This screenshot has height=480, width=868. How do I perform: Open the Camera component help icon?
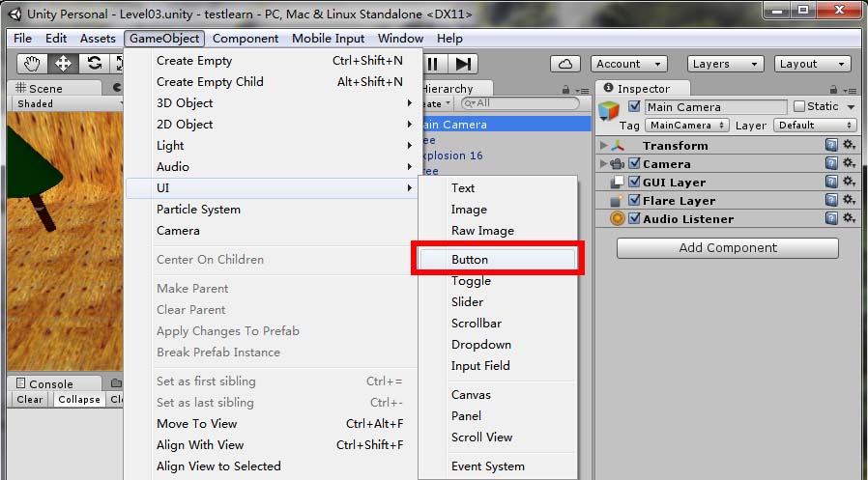point(831,163)
